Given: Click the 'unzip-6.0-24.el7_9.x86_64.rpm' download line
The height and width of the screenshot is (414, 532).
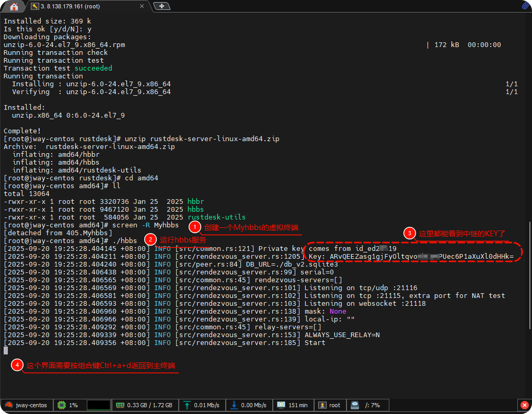Looking at the screenshot, I should (x=64, y=45).
